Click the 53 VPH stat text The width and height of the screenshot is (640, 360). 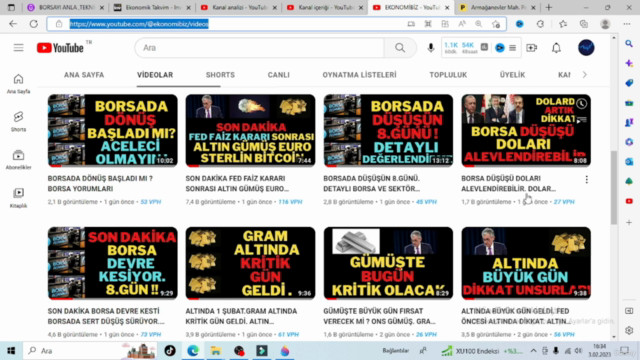click(150, 202)
